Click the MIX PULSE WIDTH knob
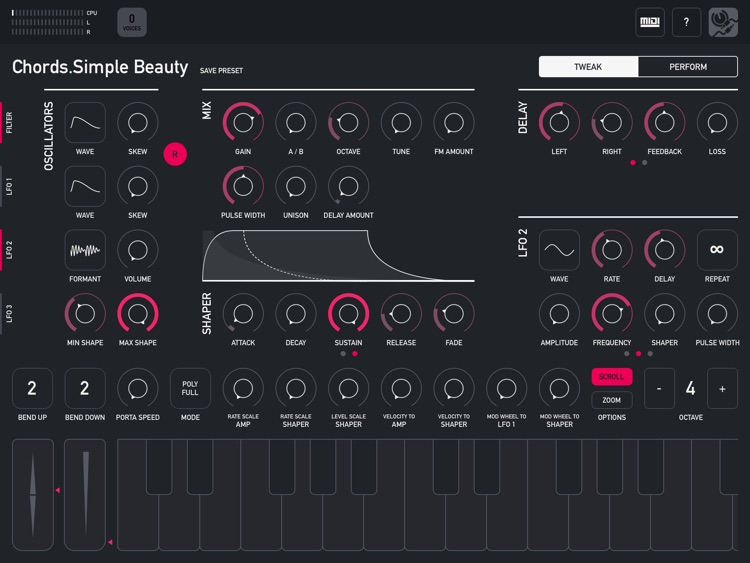750x563 pixels. 243,186
